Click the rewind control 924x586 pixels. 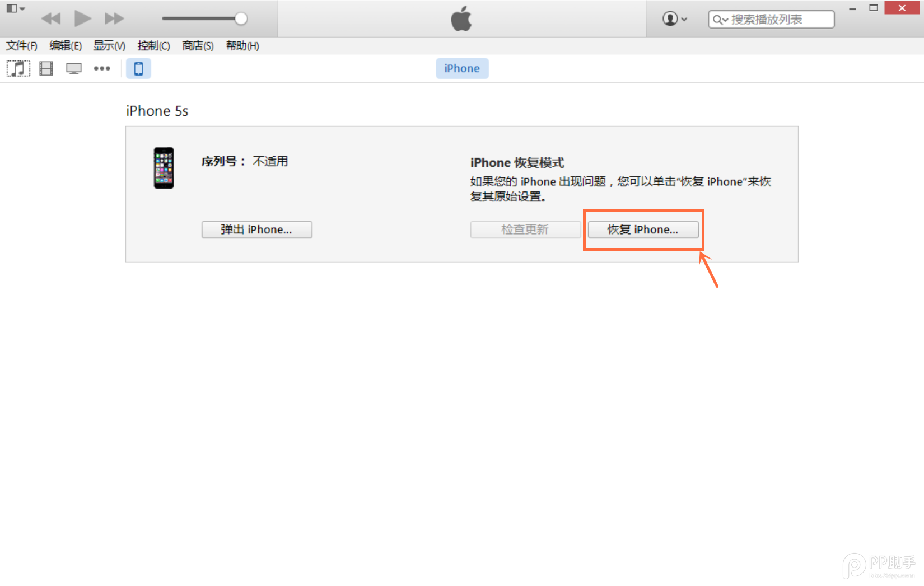(51, 18)
